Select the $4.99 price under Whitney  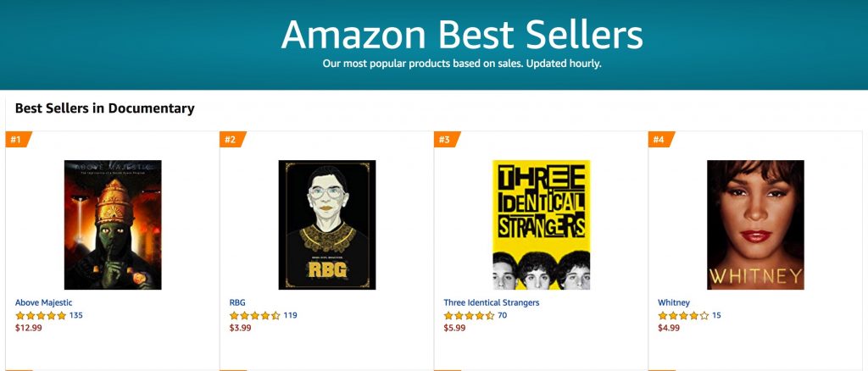(669, 328)
